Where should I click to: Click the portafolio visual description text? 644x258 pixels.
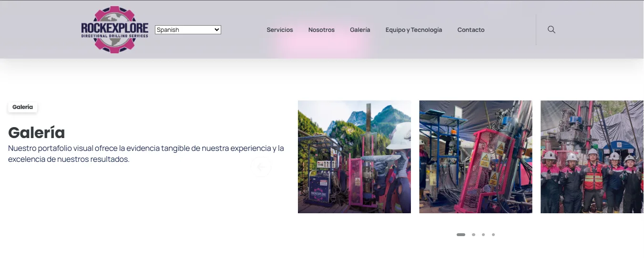point(146,154)
